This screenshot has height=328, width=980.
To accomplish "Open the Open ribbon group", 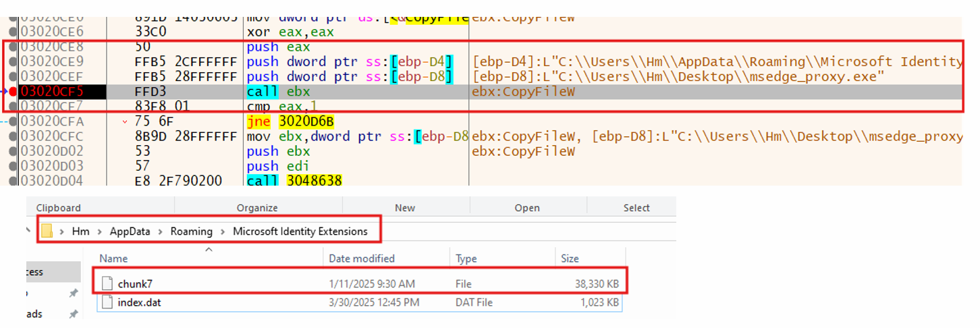I will [x=527, y=208].
